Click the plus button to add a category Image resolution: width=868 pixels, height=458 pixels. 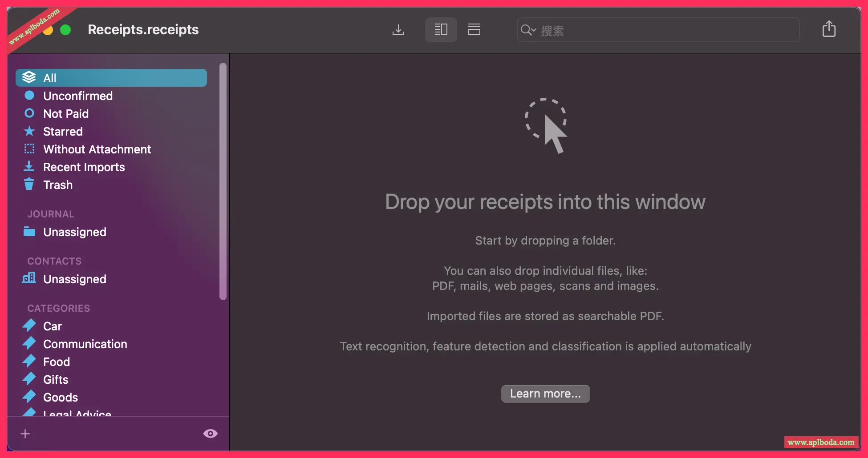coord(25,434)
